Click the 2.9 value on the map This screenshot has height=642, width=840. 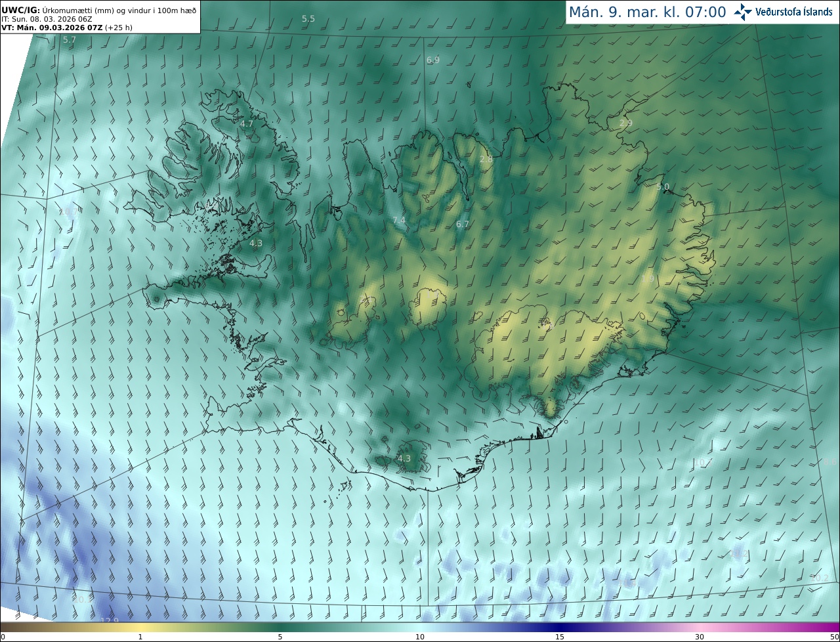click(626, 123)
